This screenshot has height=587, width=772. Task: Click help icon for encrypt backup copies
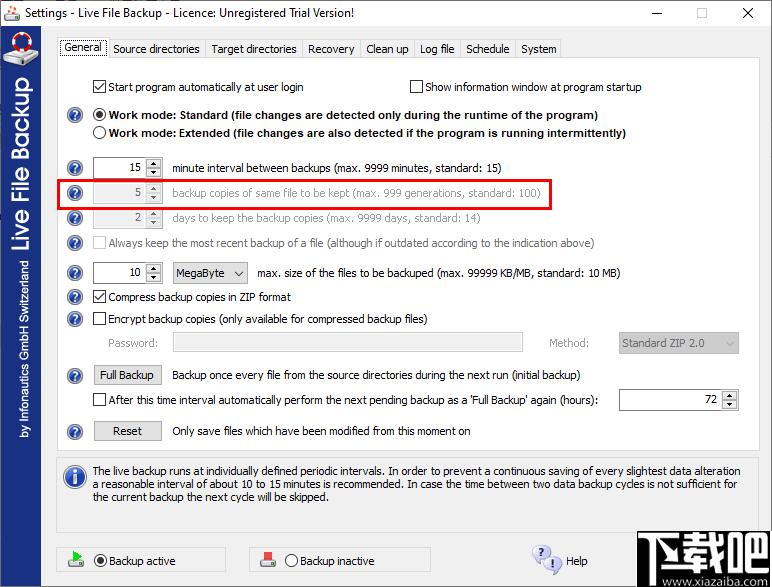pyautogui.click(x=75, y=319)
